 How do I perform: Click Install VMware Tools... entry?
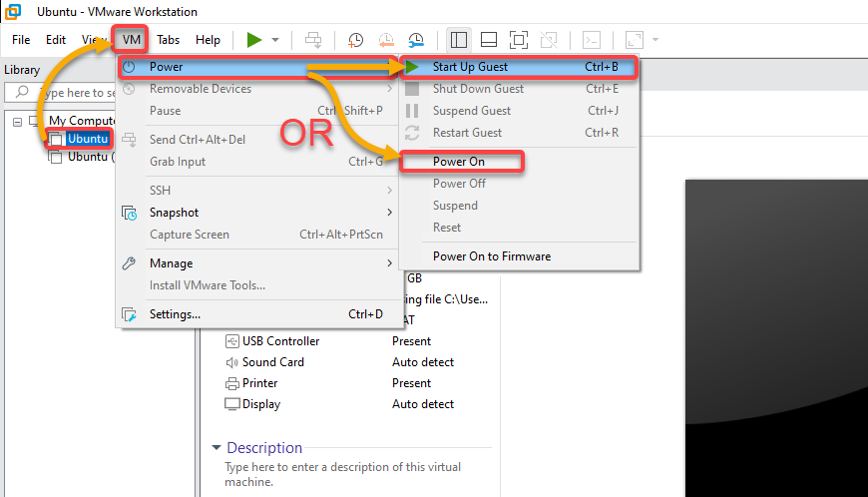(258, 285)
